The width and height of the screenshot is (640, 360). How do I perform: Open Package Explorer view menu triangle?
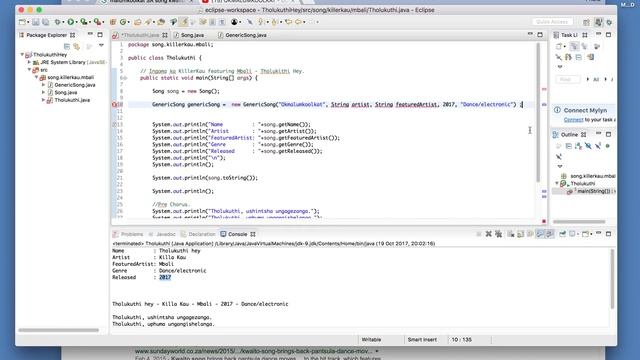click(101, 46)
